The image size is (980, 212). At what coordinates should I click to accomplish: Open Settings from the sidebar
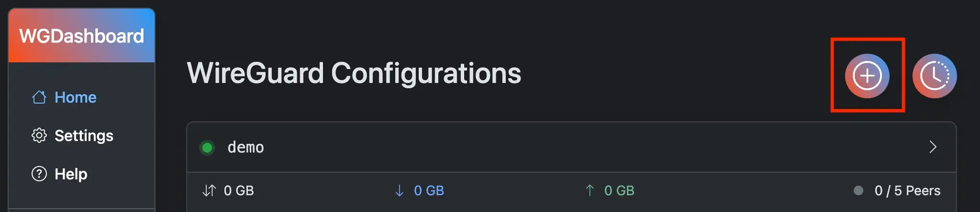click(84, 136)
